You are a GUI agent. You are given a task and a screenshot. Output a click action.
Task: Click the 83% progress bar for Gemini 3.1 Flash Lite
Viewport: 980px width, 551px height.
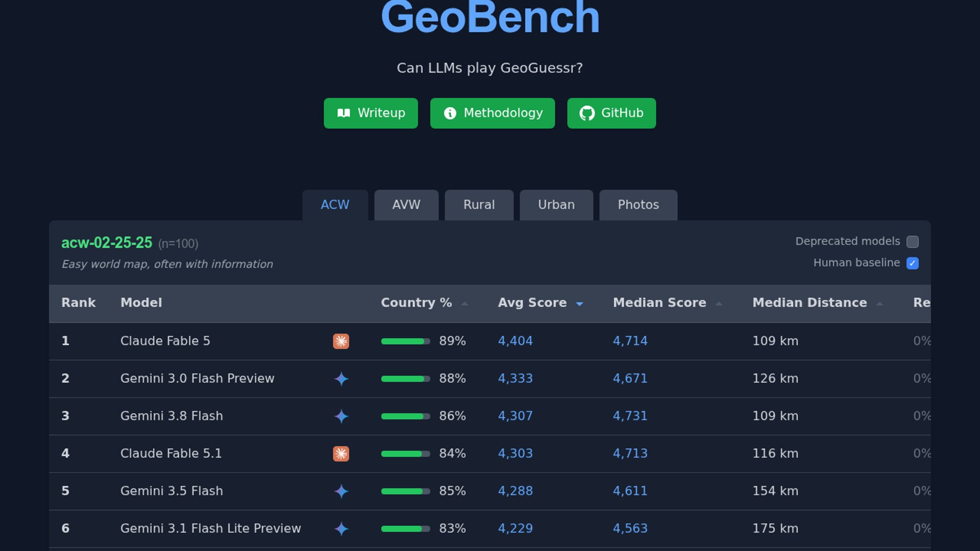[405, 529]
